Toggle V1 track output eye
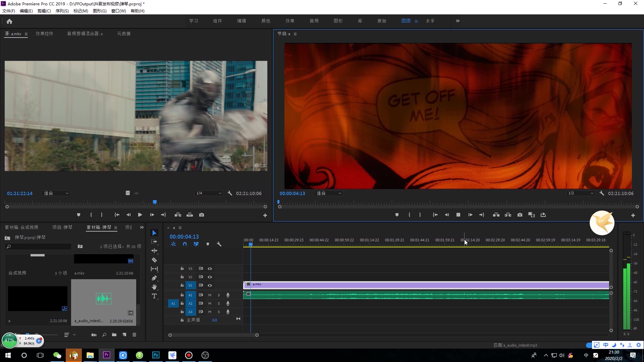This screenshot has width=644, height=362. 210,285
